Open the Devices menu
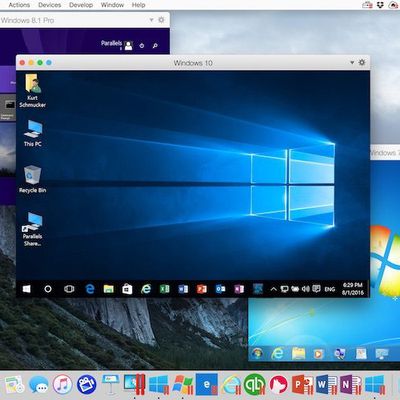 pyautogui.click(x=49, y=5)
